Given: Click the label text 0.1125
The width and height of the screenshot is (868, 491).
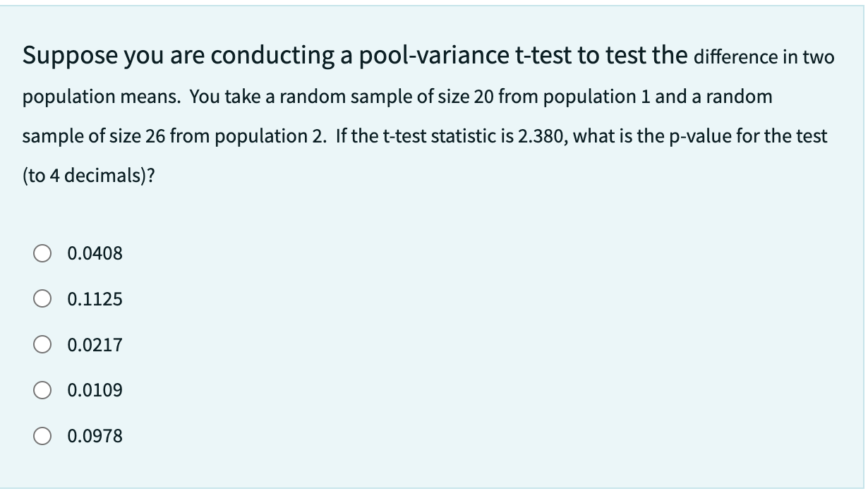Looking at the screenshot, I should 95,299.
